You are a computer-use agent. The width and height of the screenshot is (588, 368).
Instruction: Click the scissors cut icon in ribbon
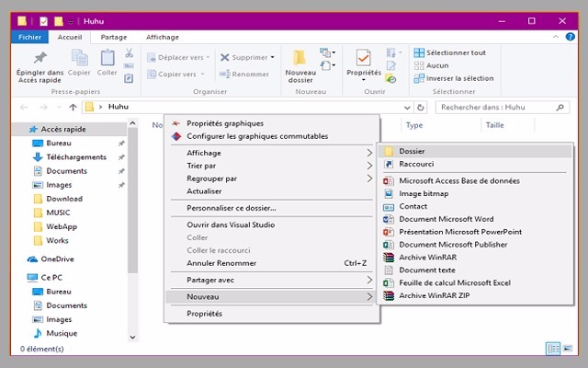click(130, 53)
